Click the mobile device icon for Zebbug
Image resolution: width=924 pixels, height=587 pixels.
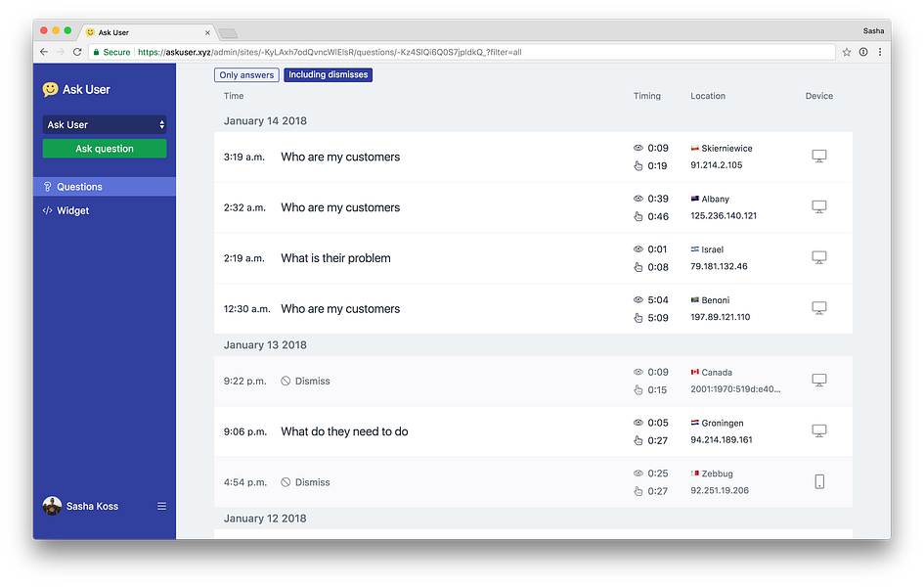pos(819,481)
